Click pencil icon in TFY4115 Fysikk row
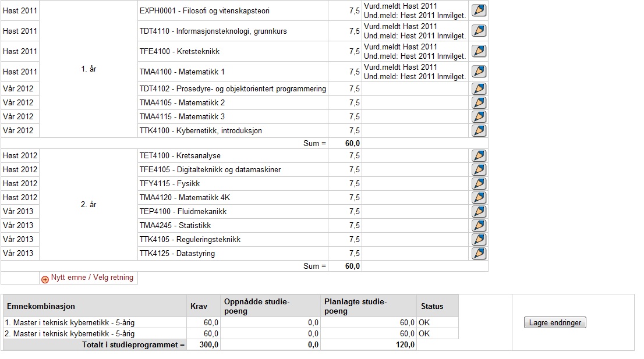The image size is (644, 359). click(479, 183)
